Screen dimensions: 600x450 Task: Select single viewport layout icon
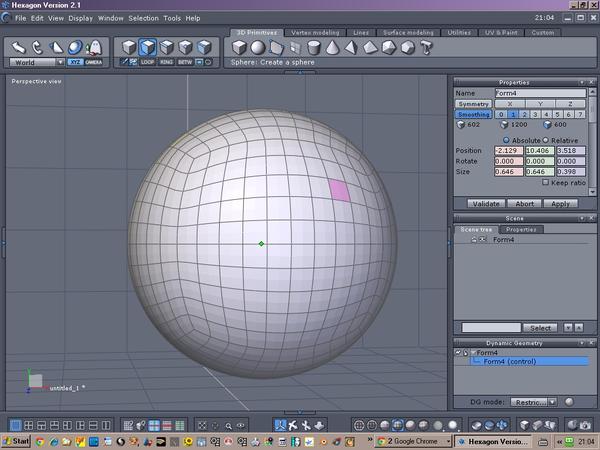15,425
